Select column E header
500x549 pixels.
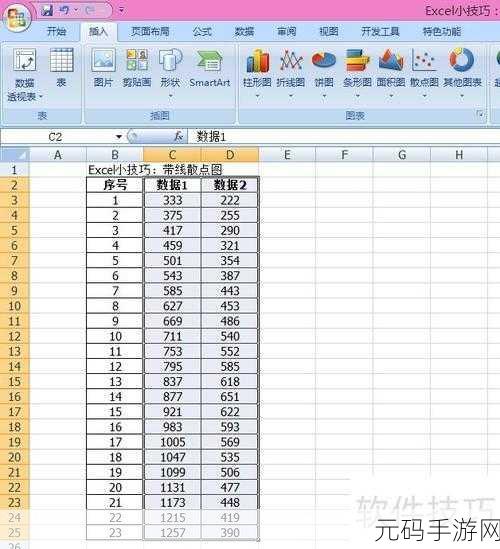(x=287, y=154)
